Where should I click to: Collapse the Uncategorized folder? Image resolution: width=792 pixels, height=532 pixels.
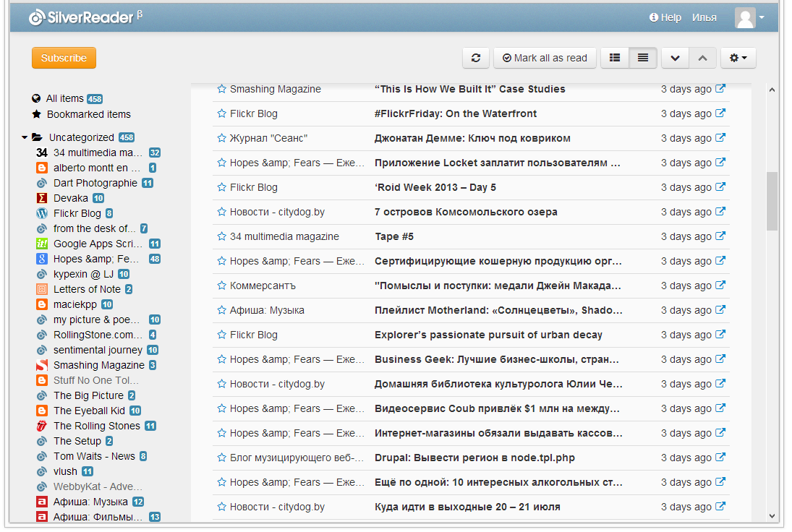click(25, 137)
